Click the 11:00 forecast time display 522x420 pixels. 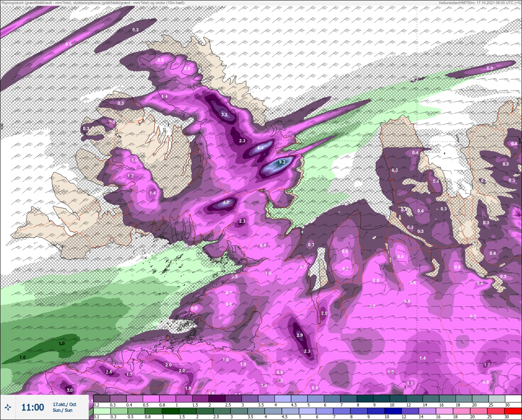point(33,407)
